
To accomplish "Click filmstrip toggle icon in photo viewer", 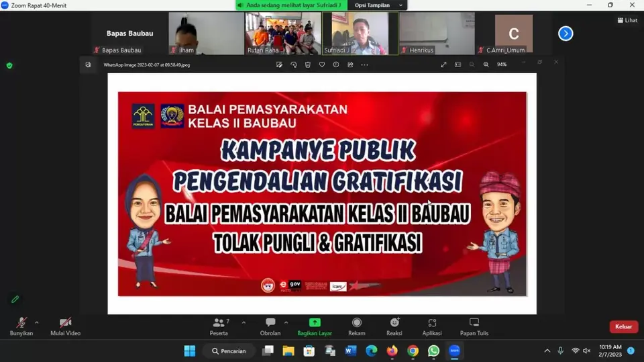I will [458, 64].
